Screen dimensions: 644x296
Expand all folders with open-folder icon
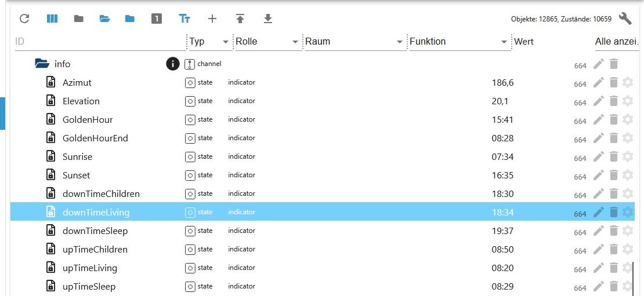104,19
